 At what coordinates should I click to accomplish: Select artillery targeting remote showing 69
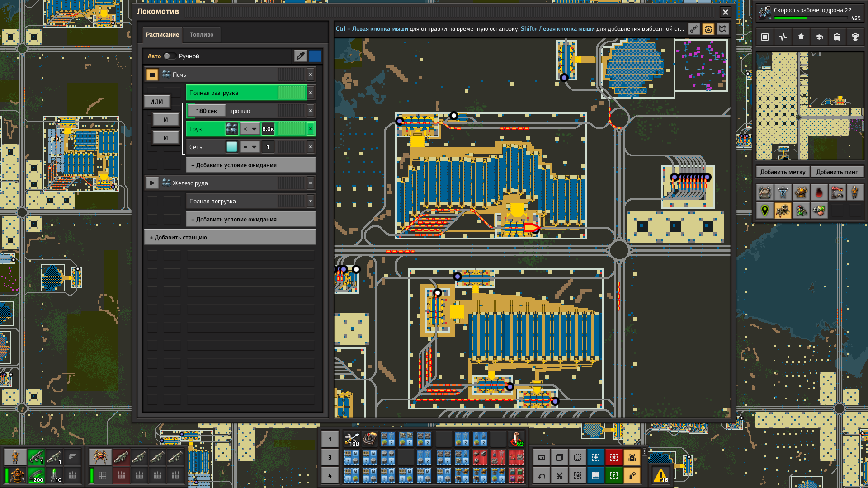click(516, 439)
